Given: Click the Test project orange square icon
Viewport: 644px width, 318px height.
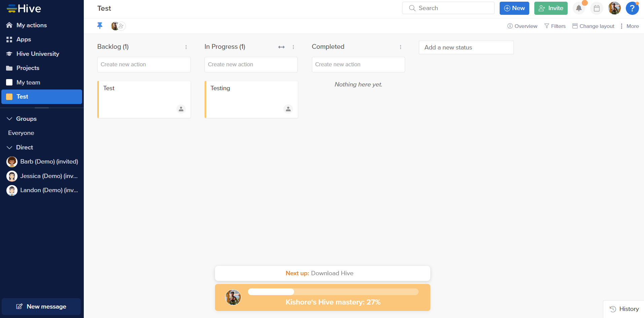Looking at the screenshot, I should [9, 97].
